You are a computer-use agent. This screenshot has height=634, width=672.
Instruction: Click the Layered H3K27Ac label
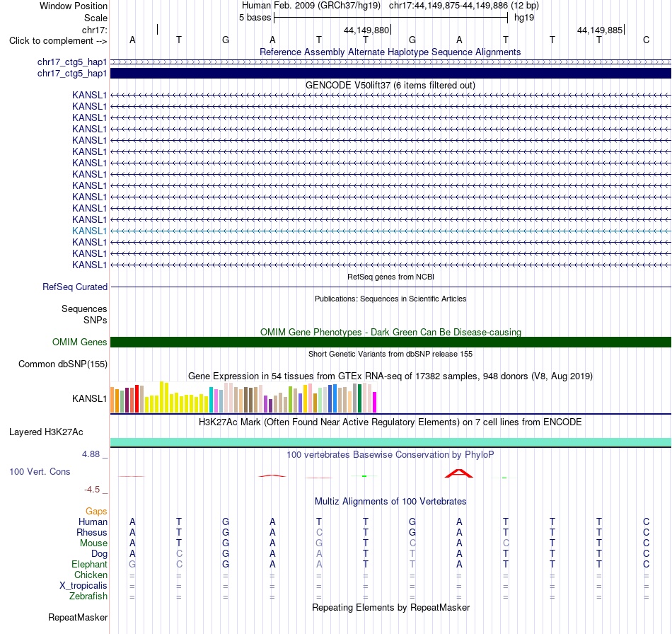(46, 432)
